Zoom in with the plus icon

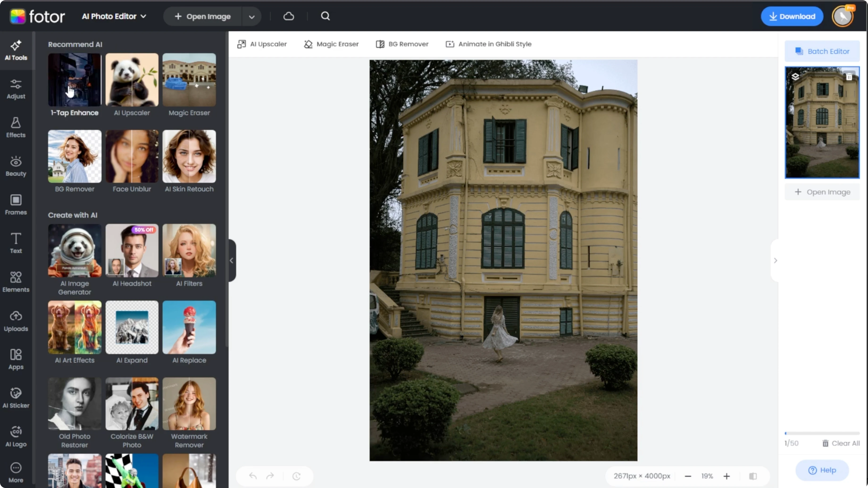click(726, 476)
